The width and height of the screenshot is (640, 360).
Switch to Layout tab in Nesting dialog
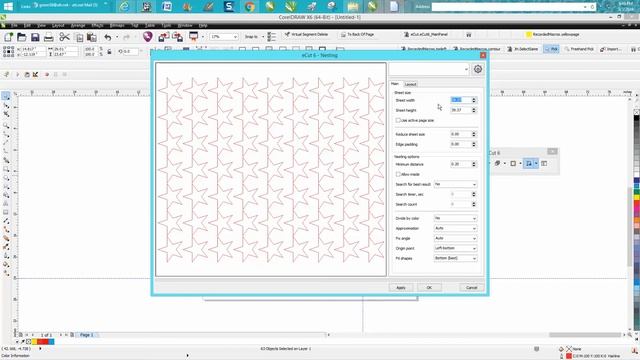(410, 84)
